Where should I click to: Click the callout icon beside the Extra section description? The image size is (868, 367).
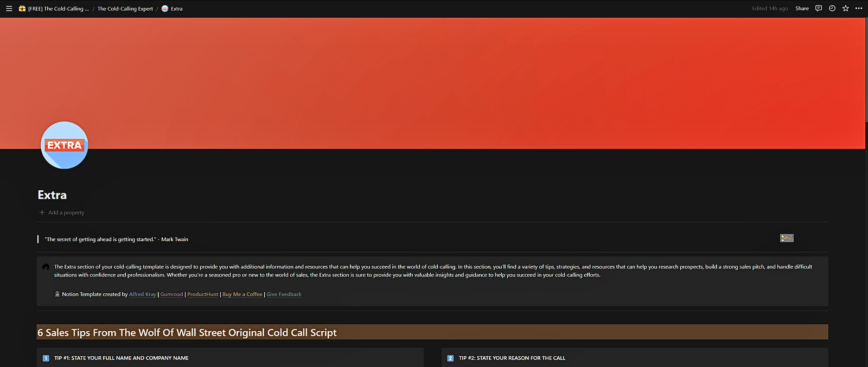click(46, 267)
